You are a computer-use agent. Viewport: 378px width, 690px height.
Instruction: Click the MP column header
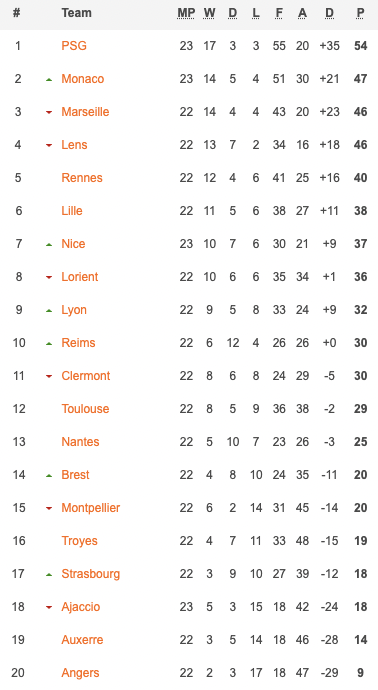click(186, 13)
